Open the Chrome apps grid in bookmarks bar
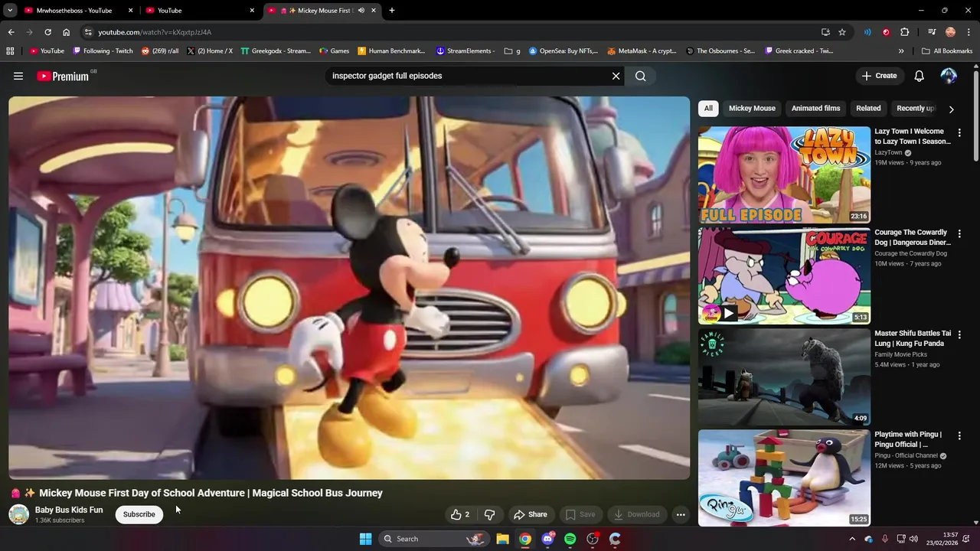980x551 pixels. pos(10,51)
